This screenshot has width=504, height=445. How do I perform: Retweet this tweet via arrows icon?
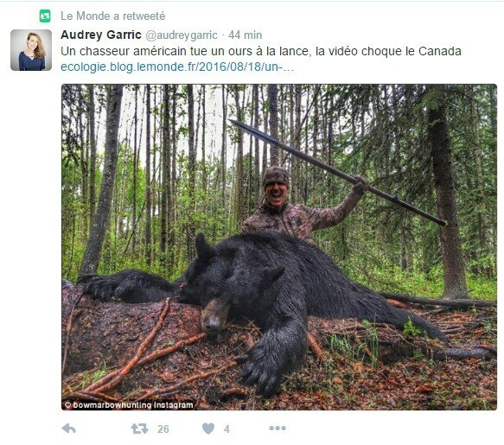coord(139,429)
